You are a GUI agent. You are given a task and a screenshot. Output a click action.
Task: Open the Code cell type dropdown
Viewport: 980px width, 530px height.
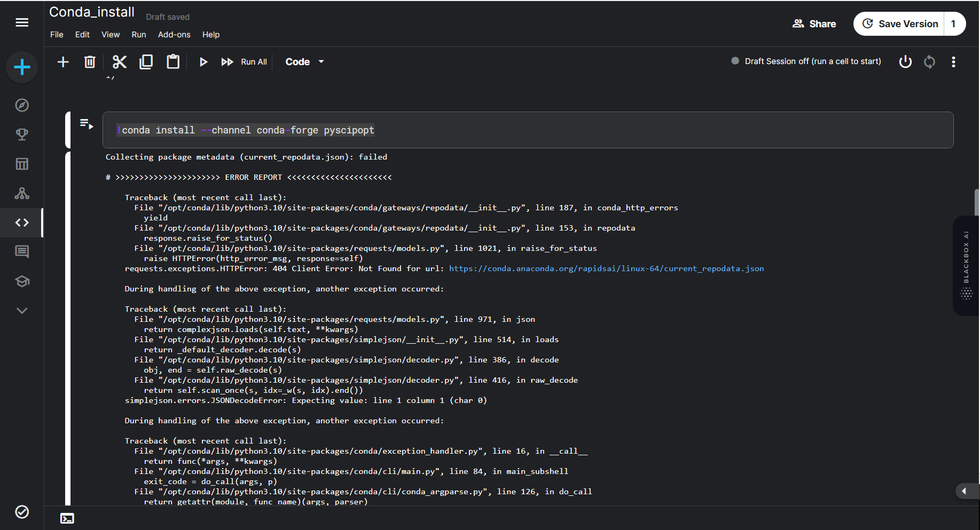coord(304,62)
